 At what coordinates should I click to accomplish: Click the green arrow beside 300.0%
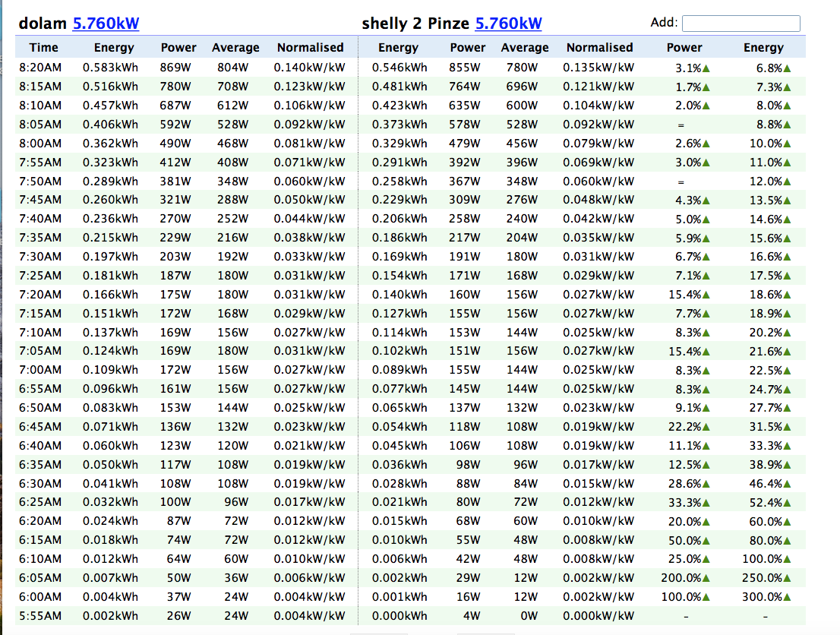click(x=787, y=598)
